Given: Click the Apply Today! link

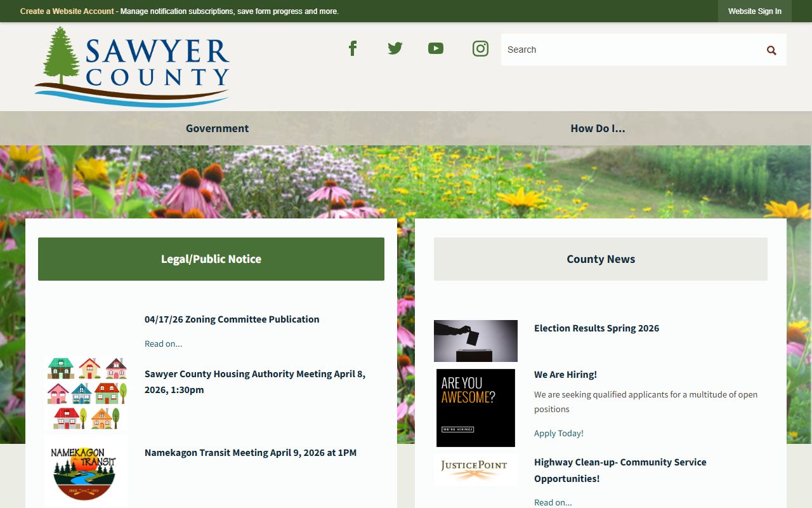Looking at the screenshot, I should [559, 433].
